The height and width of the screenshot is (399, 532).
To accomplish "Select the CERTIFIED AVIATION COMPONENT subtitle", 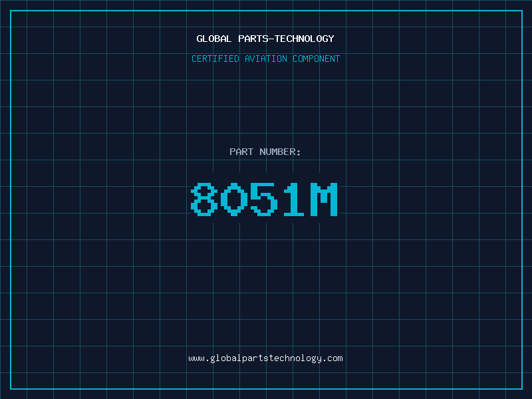I will coord(265,59).
